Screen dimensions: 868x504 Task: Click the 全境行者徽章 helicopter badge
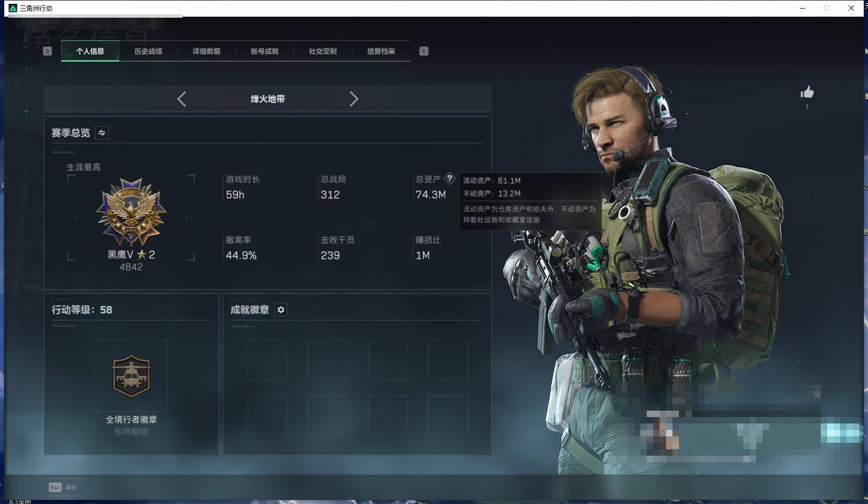[131, 376]
